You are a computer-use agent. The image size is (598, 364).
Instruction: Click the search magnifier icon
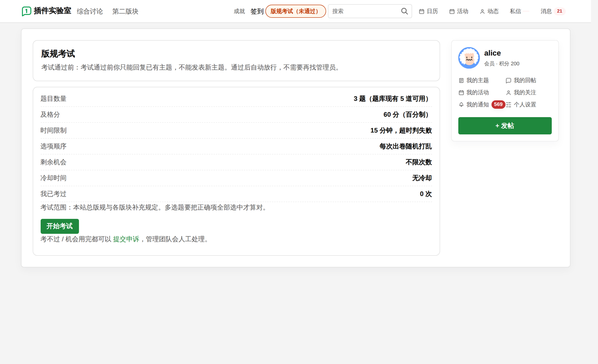pyautogui.click(x=405, y=11)
